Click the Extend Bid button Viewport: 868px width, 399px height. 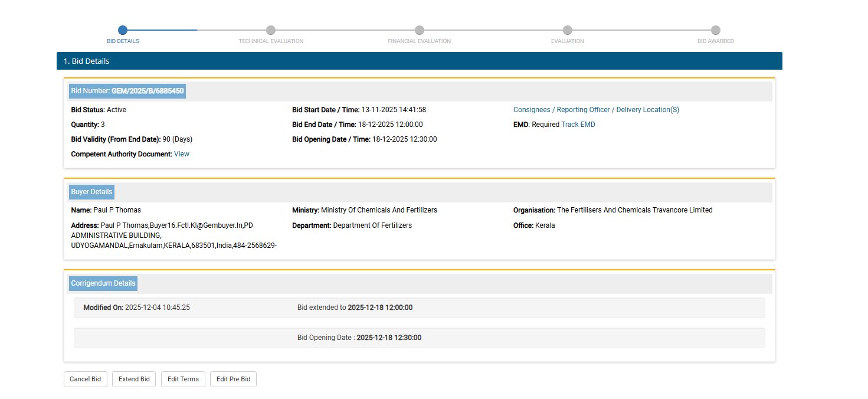(x=134, y=379)
